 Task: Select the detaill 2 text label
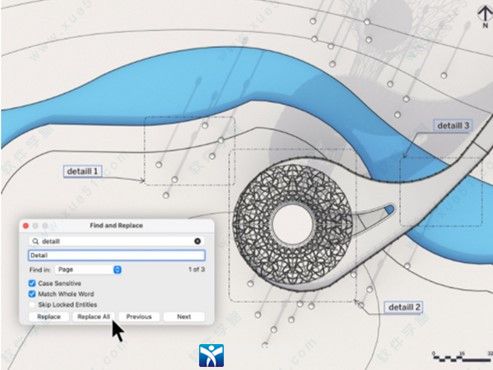pos(404,307)
